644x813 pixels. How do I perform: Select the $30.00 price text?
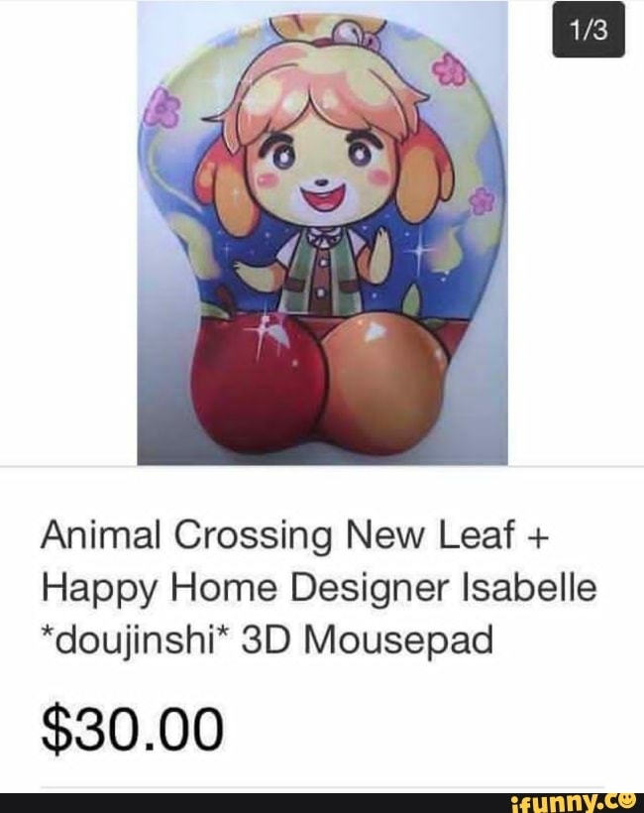[x=133, y=732]
